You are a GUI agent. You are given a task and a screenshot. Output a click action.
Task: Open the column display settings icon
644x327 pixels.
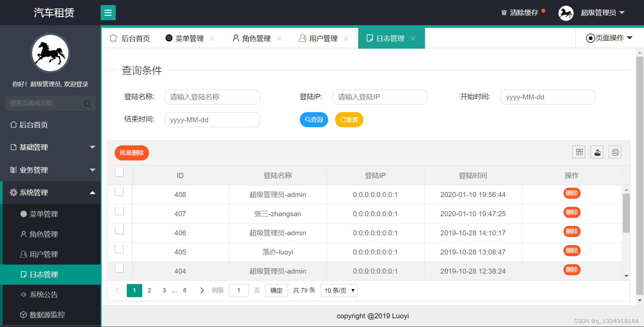tap(579, 152)
